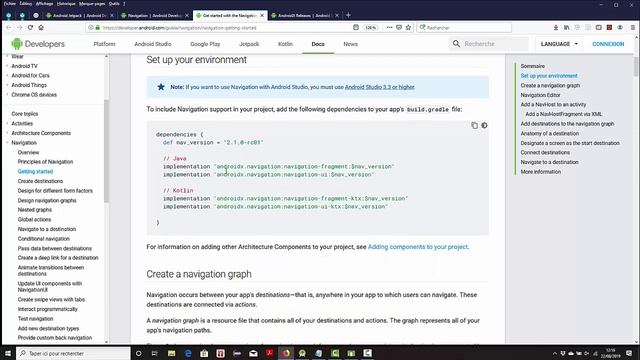Open Cortana from taskbar

click(138, 353)
